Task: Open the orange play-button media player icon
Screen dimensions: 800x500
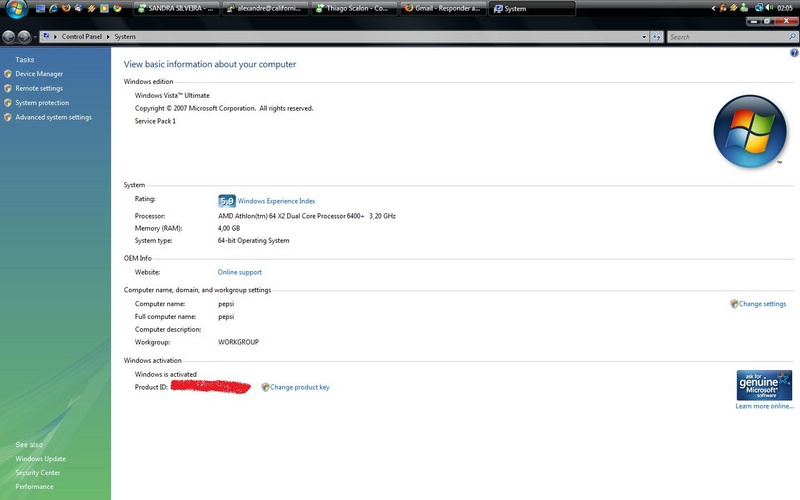Action: (104, 8)
